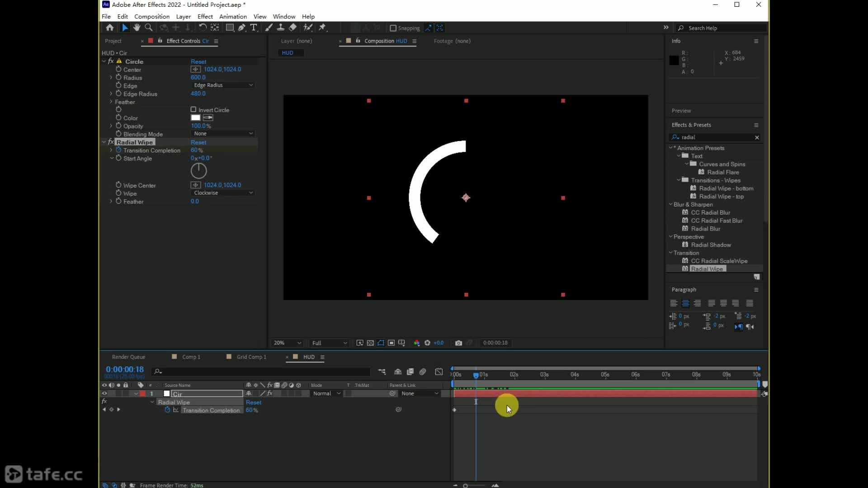Click the take snapshot camera icon

[458, 343]
